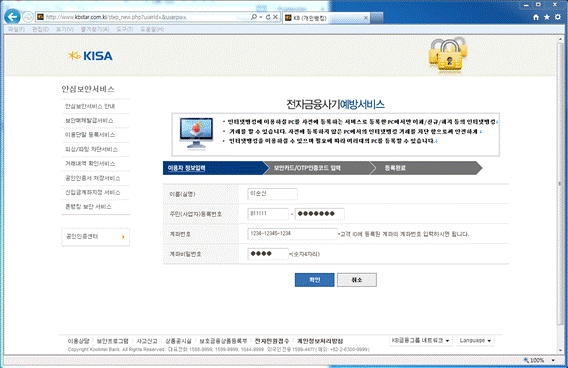Click the 이용자 정보입력 step tab
The width and height of the screenshot is (568, 368).
pos(214,168)
